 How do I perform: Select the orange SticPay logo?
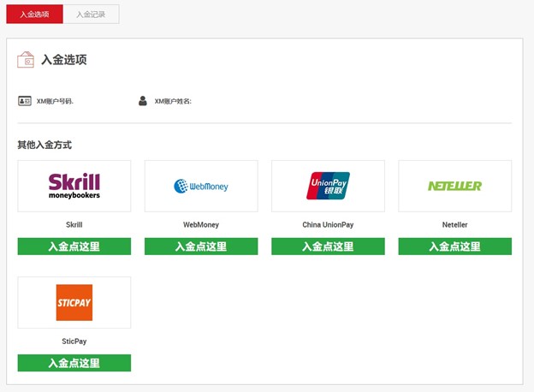click(74, 302)
